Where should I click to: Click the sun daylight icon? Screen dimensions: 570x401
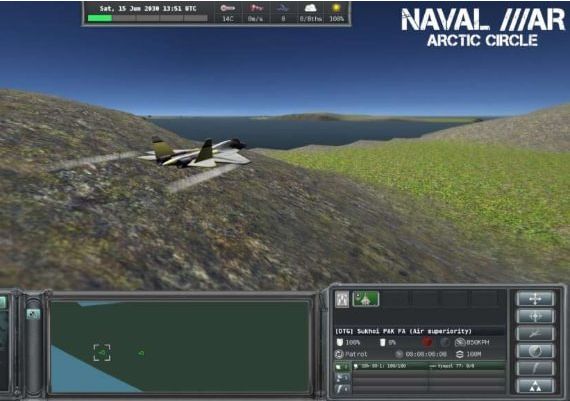(336, 8)
